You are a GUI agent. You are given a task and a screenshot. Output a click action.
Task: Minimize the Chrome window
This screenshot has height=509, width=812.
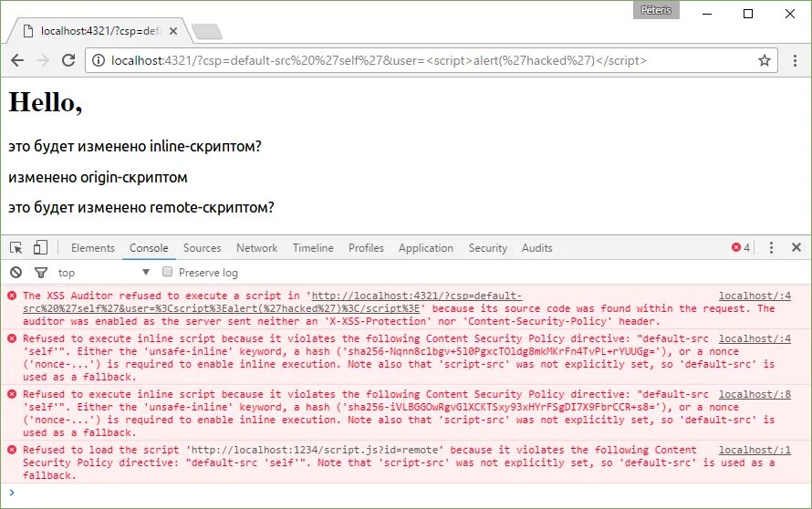[x=707, y=14]
